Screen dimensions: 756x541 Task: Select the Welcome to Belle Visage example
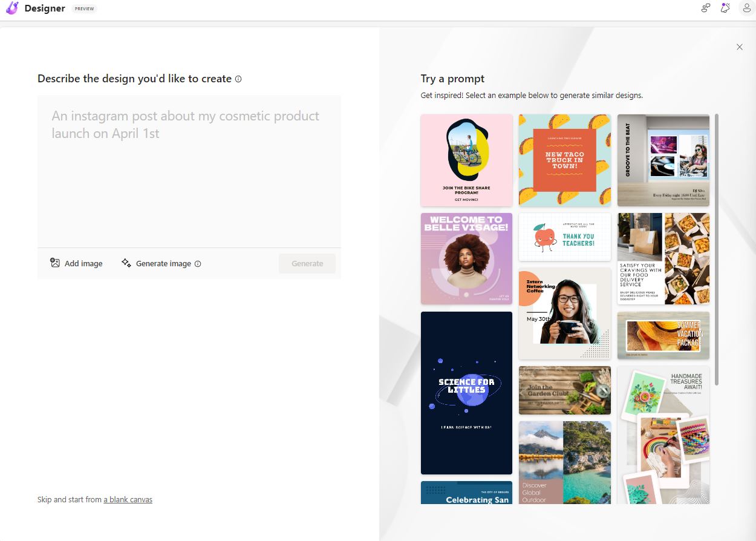(x=466, y=258)
